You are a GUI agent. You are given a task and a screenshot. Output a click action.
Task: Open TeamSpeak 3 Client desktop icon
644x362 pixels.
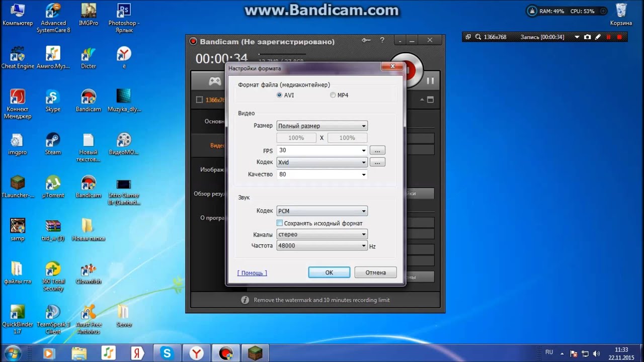[53, 319]
